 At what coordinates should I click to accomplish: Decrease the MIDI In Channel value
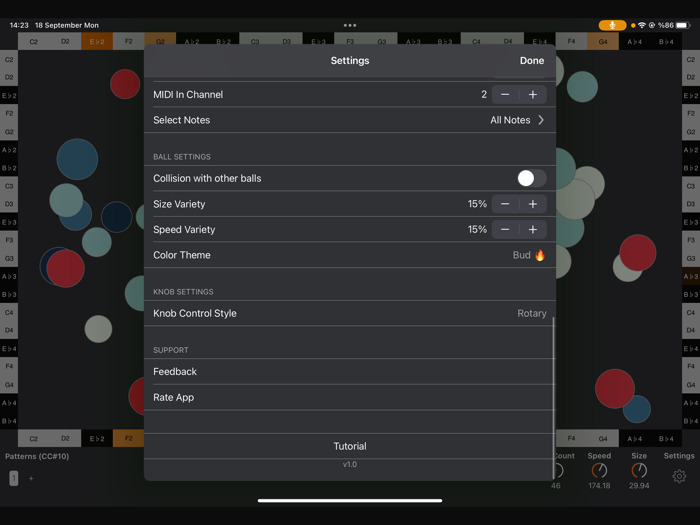[505, 95]
